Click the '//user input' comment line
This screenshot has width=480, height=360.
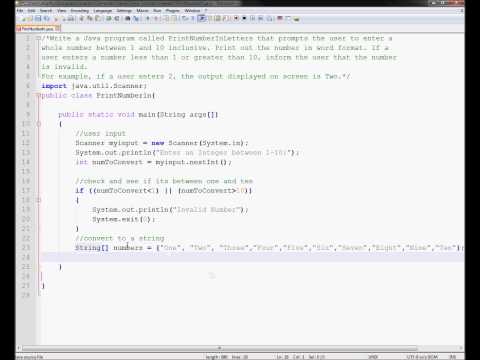click(x=100, y=134)
